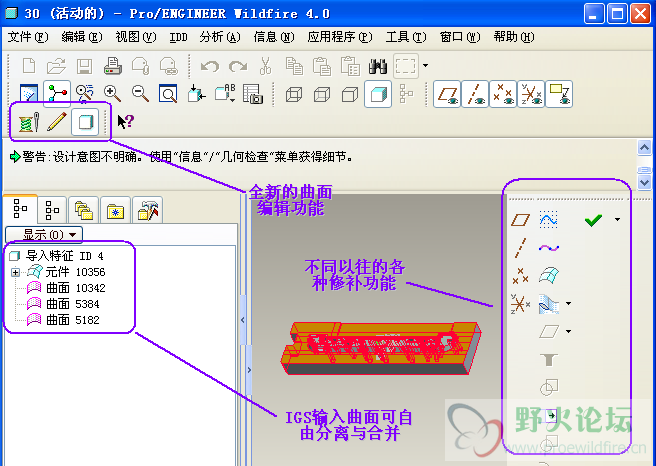Click the Refit zoom-to-window icon
Screen dimensions: 656x466
(x=168, y=93)
